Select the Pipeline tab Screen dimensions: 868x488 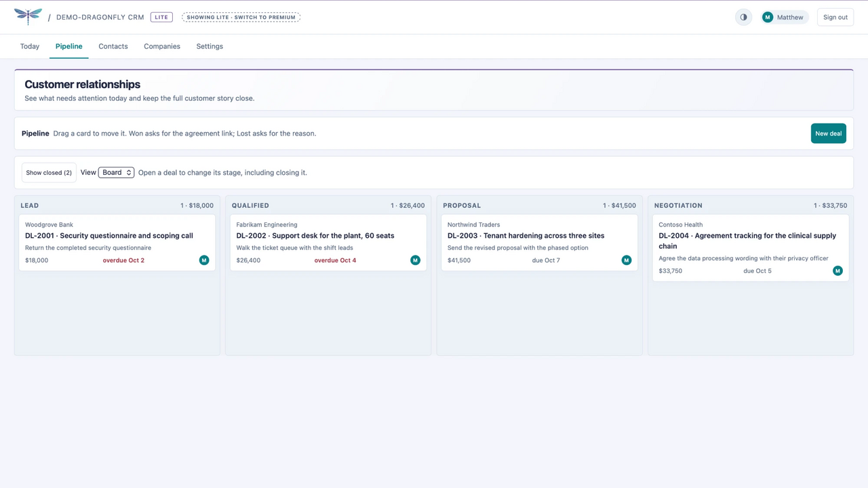[x=69, y=47]
